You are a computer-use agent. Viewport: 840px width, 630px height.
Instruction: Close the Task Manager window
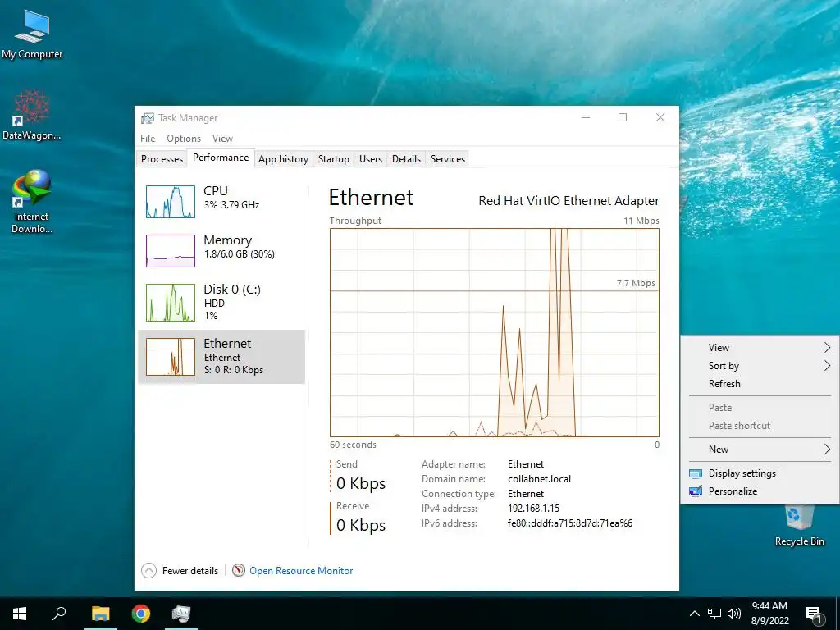tap(660, 117)
